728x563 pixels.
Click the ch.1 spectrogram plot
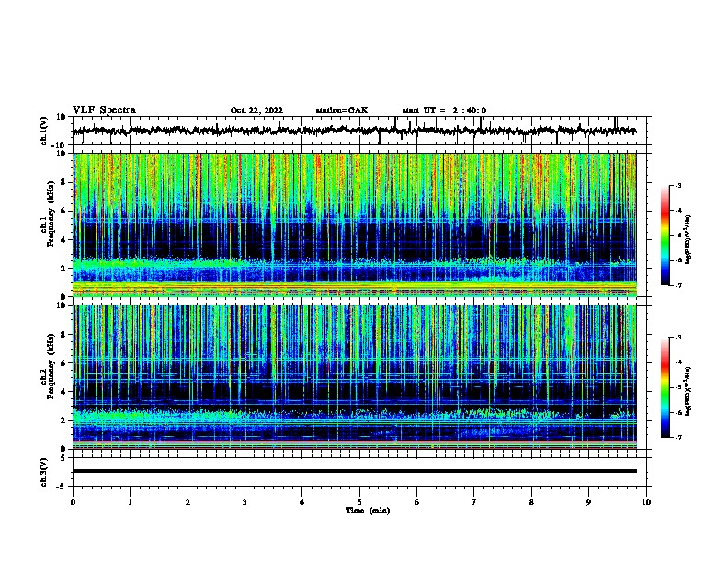tap(354, 224)
